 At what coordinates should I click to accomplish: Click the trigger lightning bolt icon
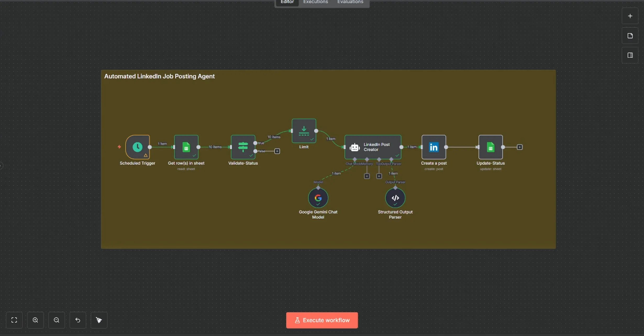click(x=119, y=147)
